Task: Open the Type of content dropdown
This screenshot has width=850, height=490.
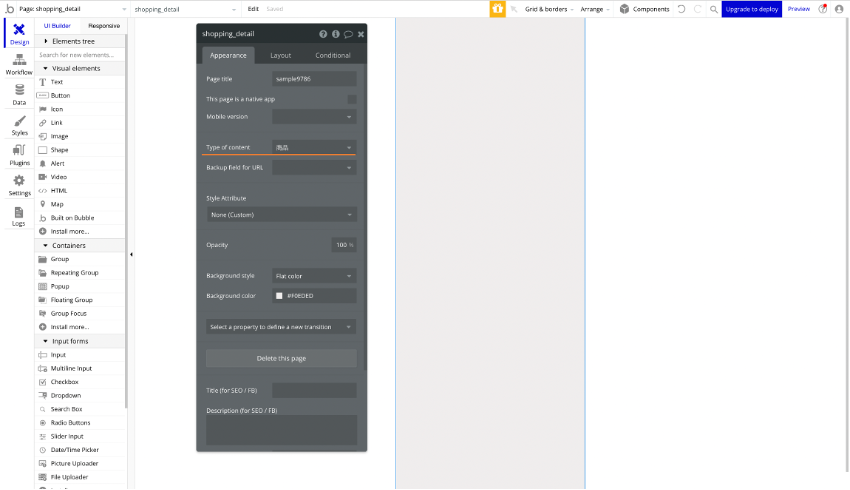Action: point(314,147)
